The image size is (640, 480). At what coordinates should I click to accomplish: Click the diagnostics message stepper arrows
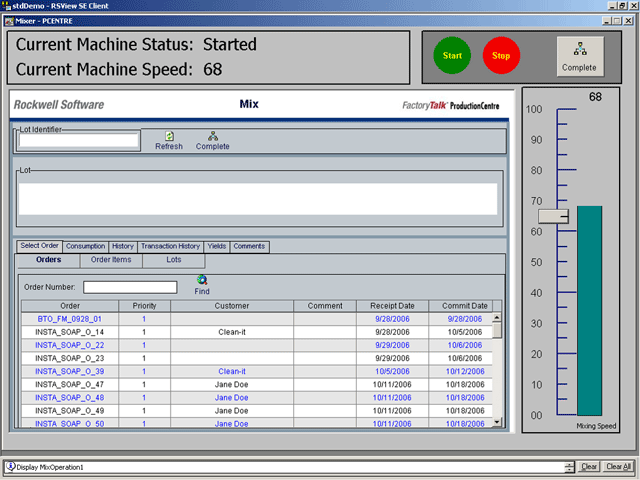click(569, 467)
